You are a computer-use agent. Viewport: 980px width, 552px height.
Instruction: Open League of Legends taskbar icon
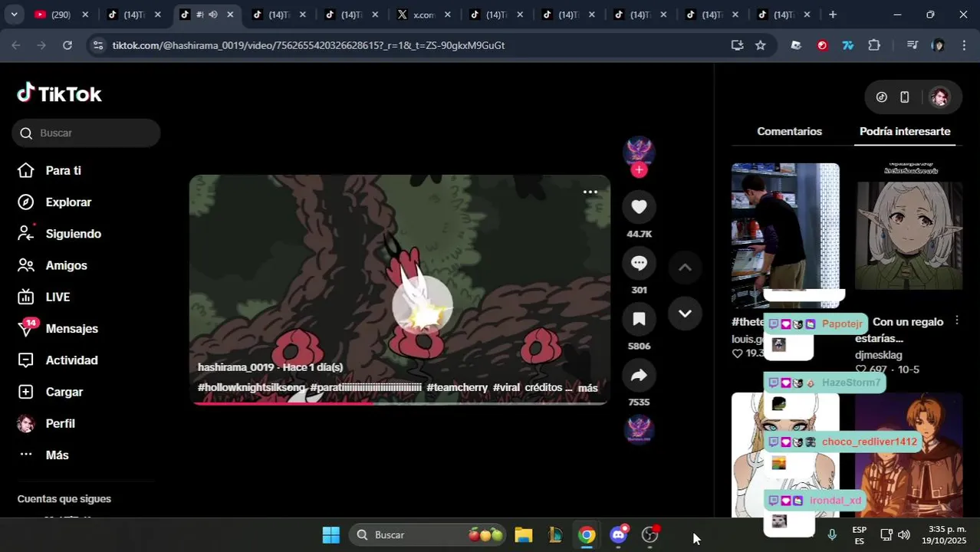555,535
